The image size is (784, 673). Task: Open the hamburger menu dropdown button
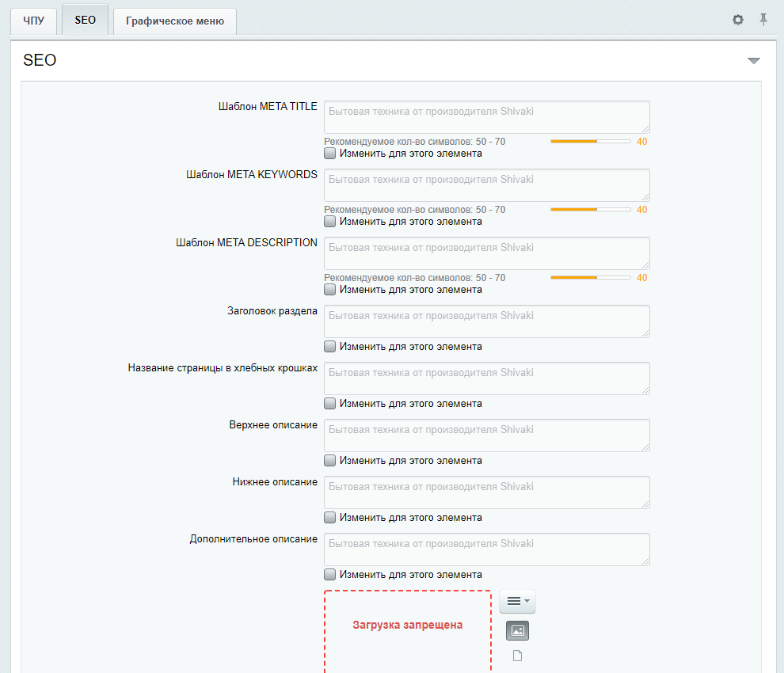pos(517,601)
